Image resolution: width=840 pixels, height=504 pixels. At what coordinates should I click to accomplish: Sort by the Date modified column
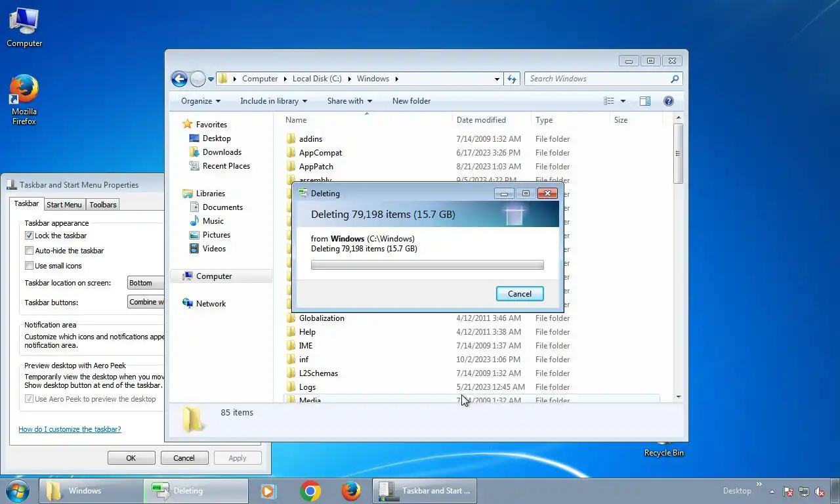pos(491,120)
